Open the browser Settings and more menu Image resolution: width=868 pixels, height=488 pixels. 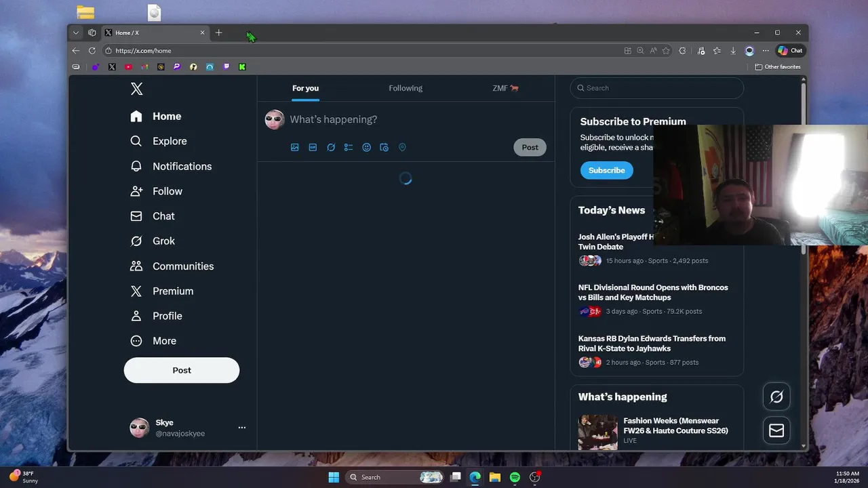(x=766, y=51)
